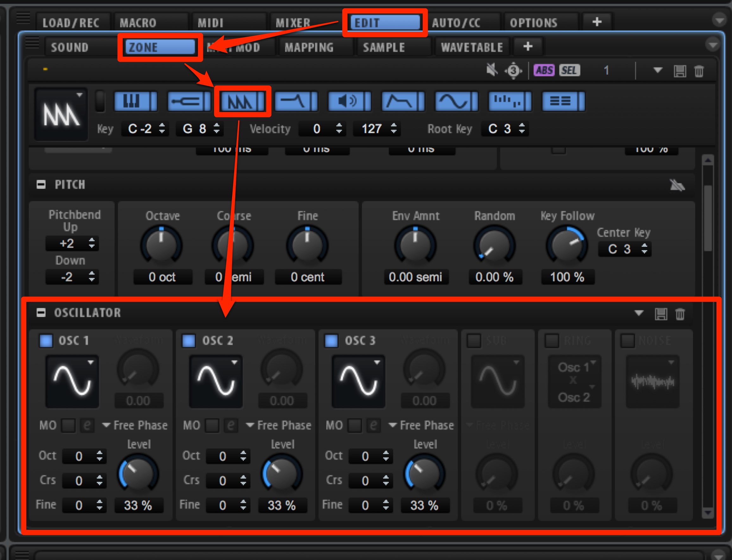The width and height of the screenshot is (732, 560).
Task: Toggle the MO button for OSC 3
Action: tap(355, 425)
